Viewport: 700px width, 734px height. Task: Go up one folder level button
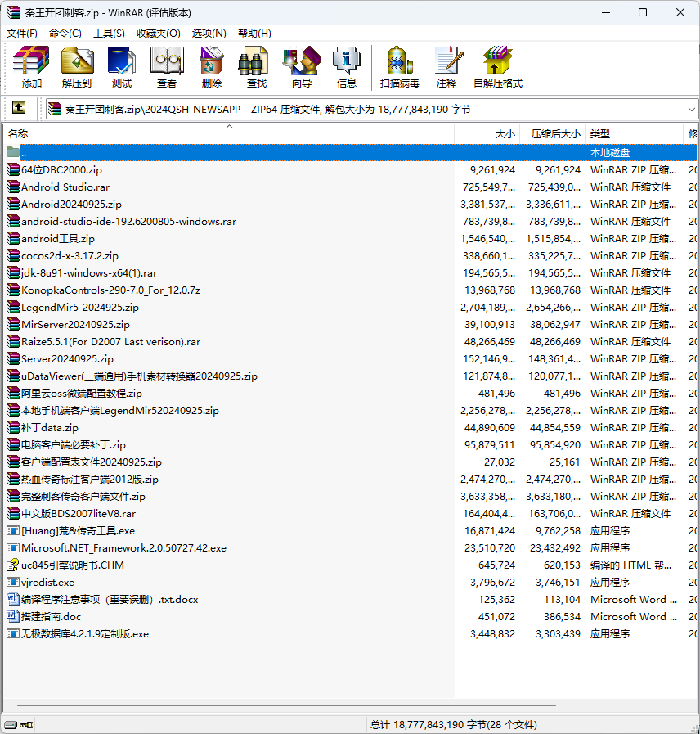tap(19, 108)
